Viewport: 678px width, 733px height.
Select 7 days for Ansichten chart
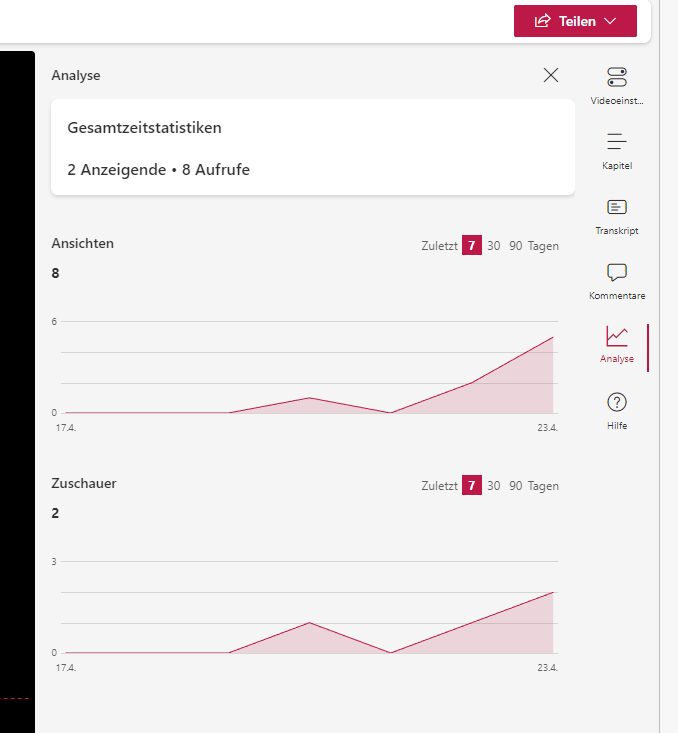472,245
